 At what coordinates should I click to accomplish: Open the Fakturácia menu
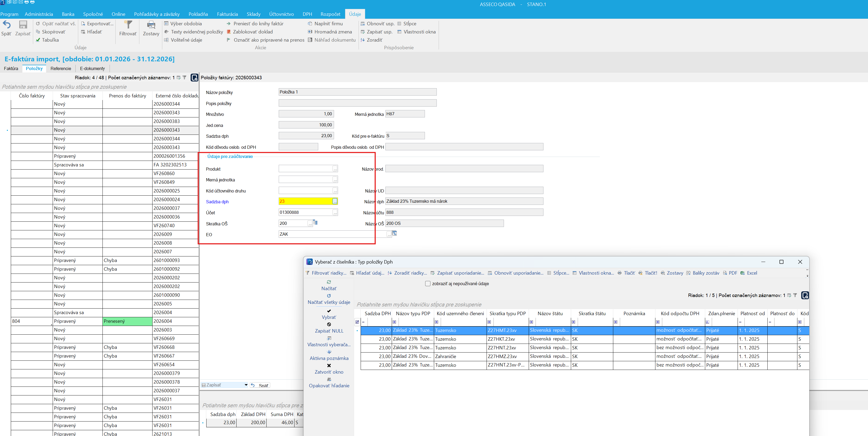click(x=227, y=14)
